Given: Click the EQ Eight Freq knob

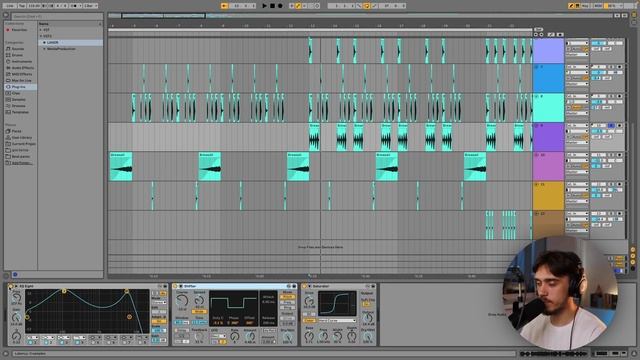Looking at the screenshot, I should [x=16, y=297].
